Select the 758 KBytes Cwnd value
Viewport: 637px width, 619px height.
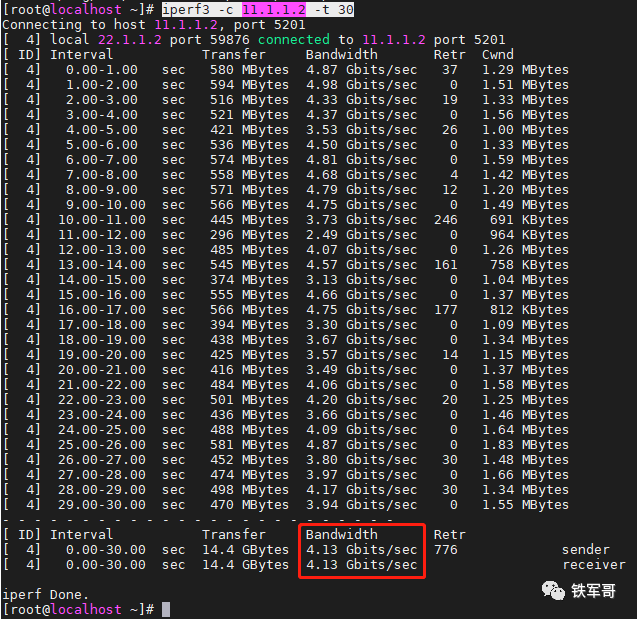(529, 265)
